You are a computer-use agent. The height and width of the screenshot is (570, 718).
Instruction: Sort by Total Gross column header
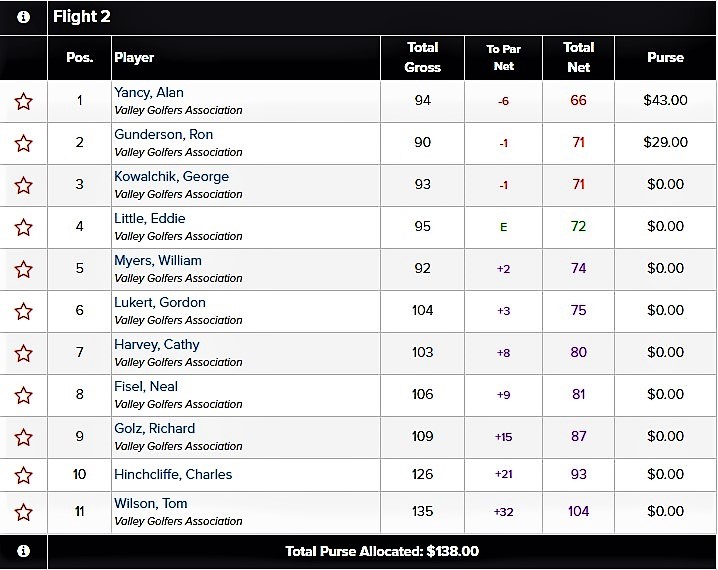click(422, 57)
